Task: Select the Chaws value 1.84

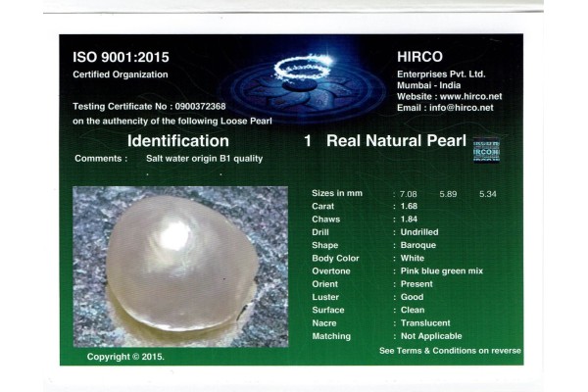Action: click(409, 220)
